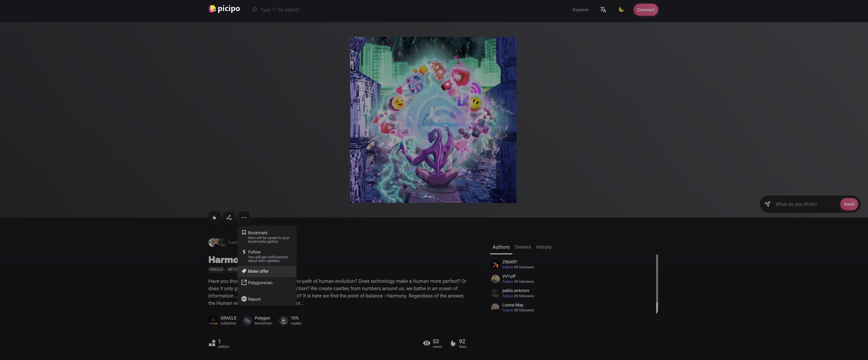Click the VV1off avatar
The image size is (868, 360).
(x=495, y=279)
